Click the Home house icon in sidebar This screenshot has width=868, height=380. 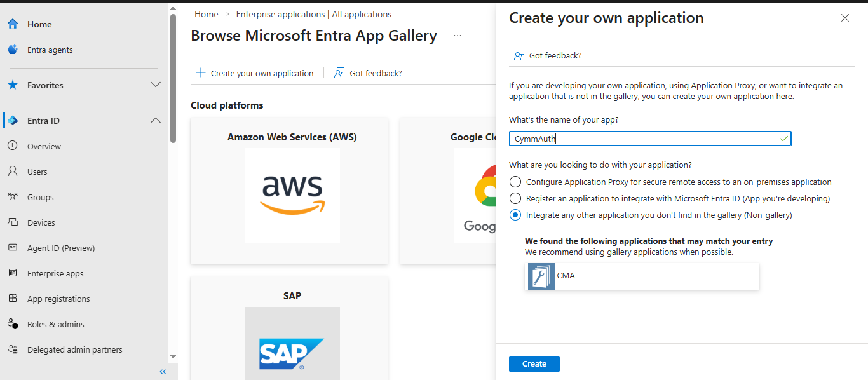(x=13, y=24)
